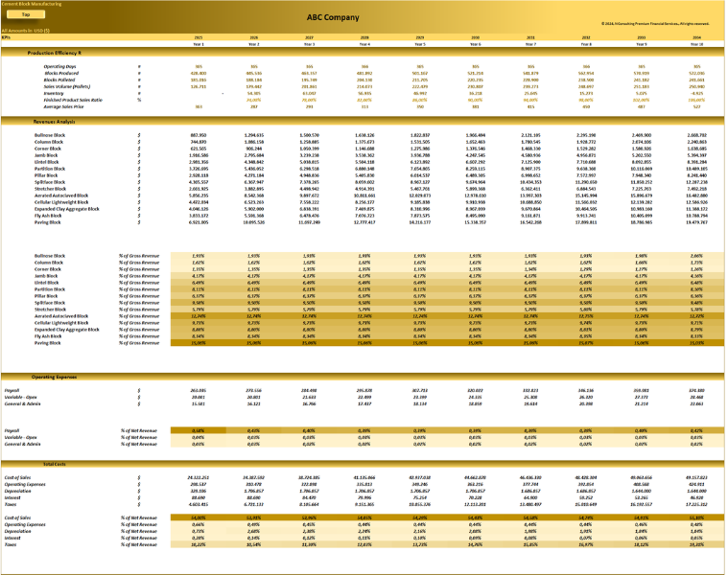Select Stretcher Block label in the dollar revenue rows
Image resolution: width=728 pixels, height=575 pixels.
coord(50,189)
